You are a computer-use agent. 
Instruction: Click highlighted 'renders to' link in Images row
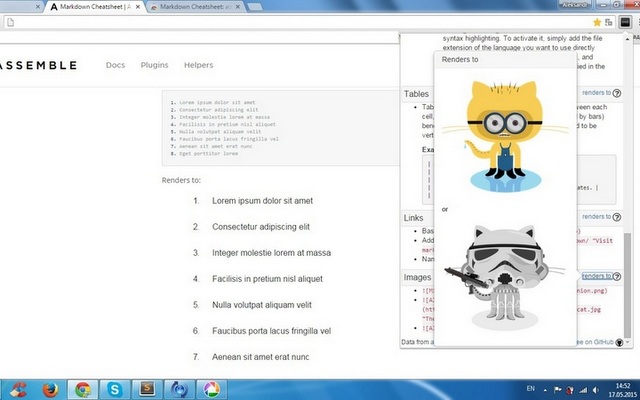coord(596,276)
